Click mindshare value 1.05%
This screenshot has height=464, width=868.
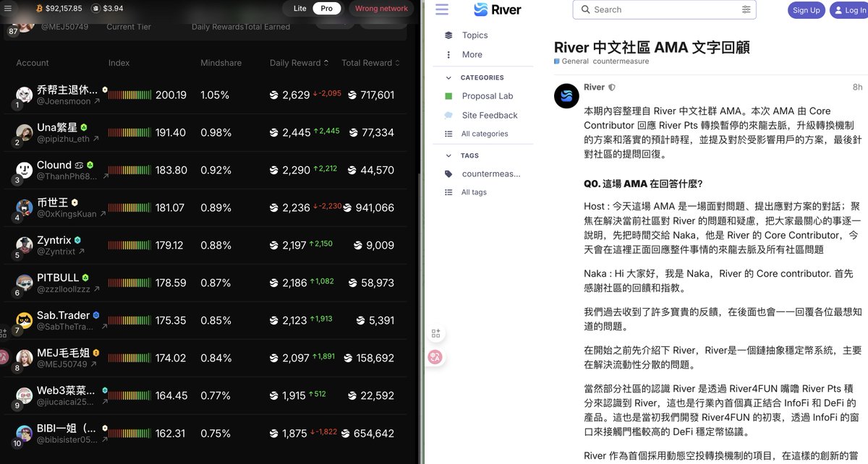pos(215,95)
